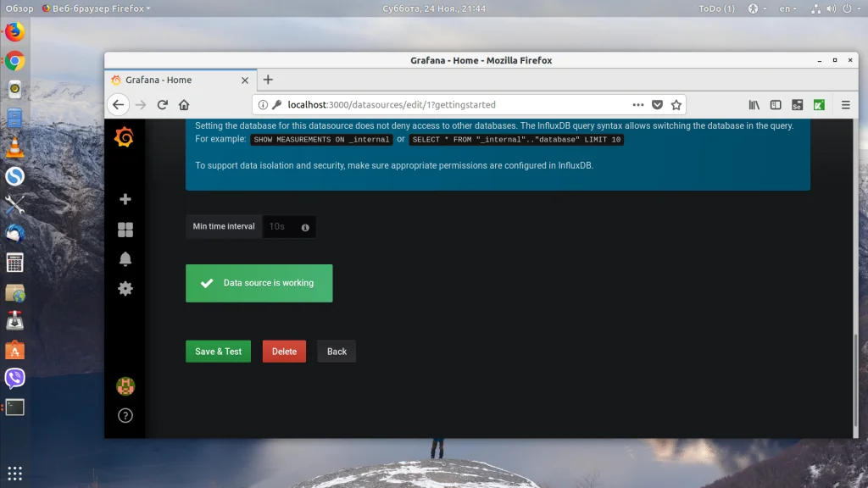Screen dimensions: 868x488
Task: Click the page vertical scrollbar
Action: [855, 379]
